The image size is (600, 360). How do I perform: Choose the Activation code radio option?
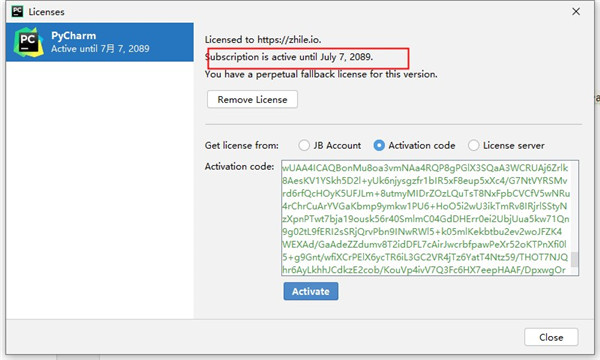(x=379, y=145)
